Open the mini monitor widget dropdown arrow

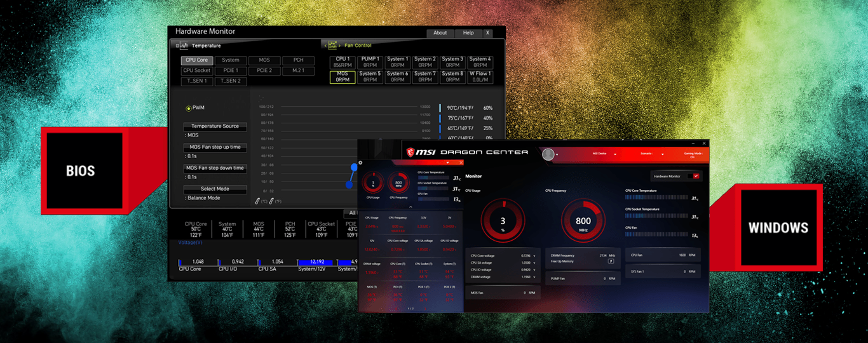(447, 163)
